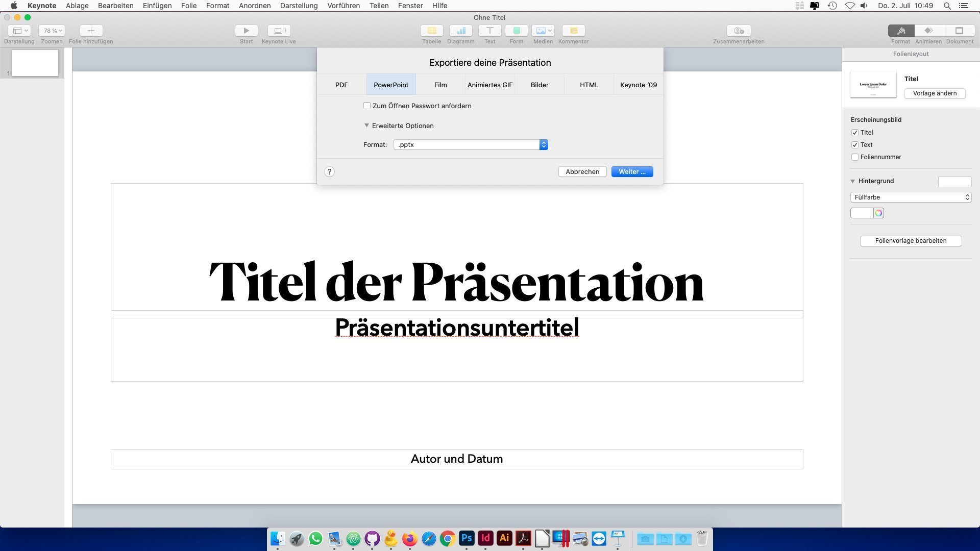The image size is (980, 551).
Task: Open Firefox from the Dock
Action: coord(410,538)
